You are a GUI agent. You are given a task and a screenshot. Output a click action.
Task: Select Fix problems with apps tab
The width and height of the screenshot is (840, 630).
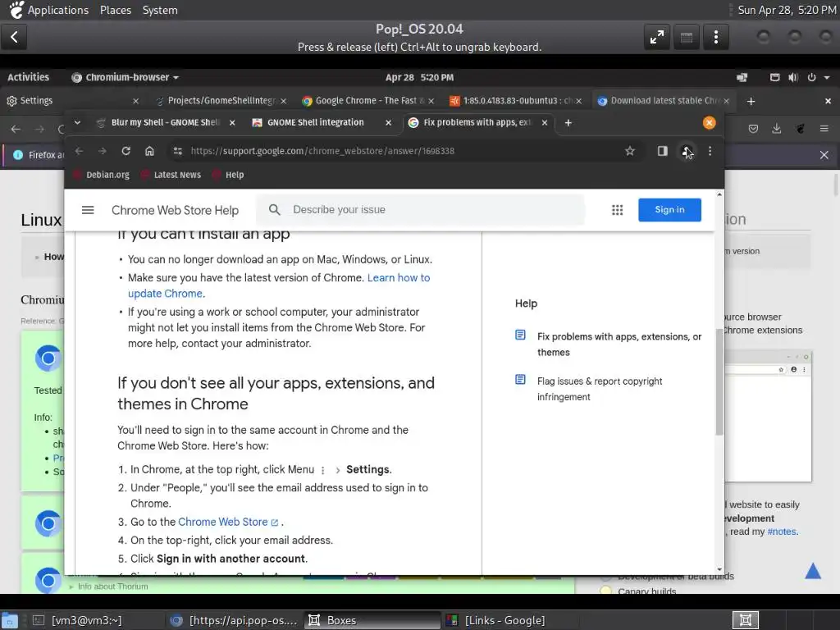click(x=477, y=123)
